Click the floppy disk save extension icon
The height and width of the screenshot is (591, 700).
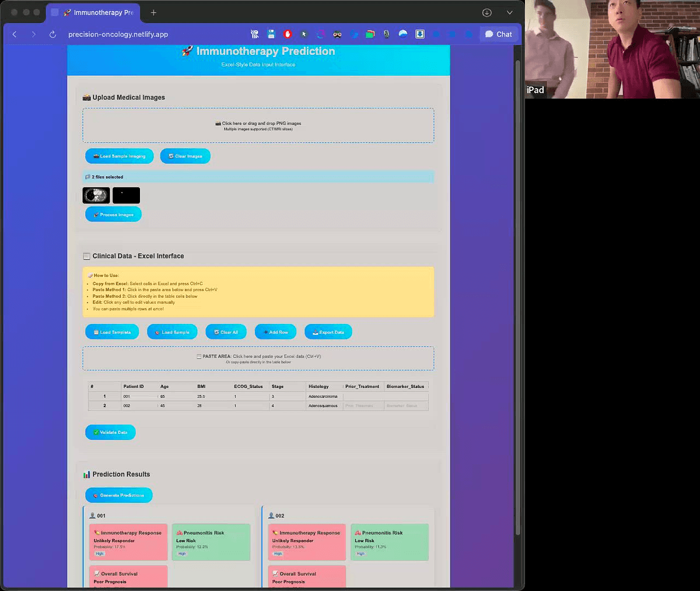pyautogui.click(x=271, y=34)
